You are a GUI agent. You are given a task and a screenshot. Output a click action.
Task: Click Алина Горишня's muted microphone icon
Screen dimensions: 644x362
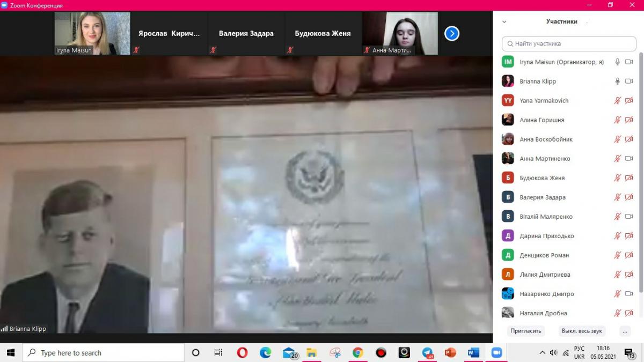618,120
